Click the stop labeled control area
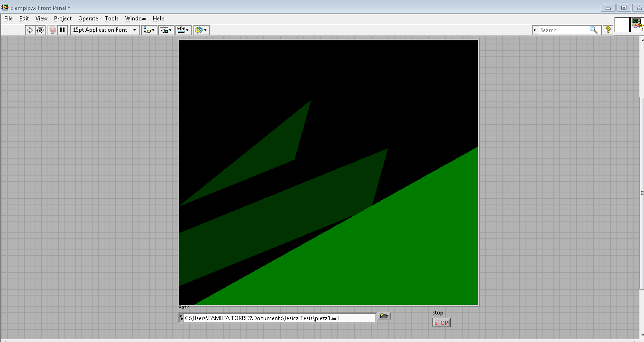 pos(441,322)
